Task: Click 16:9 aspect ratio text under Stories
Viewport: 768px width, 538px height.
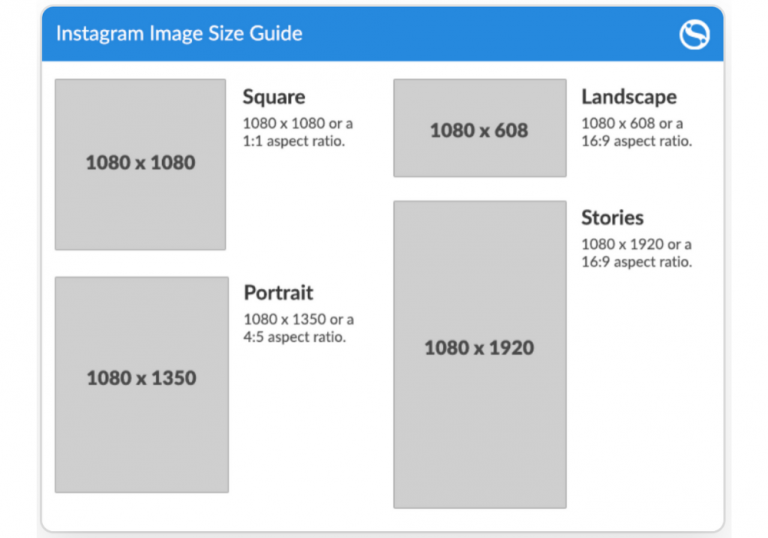Action: pyautogui.click(x=636, y=262)
